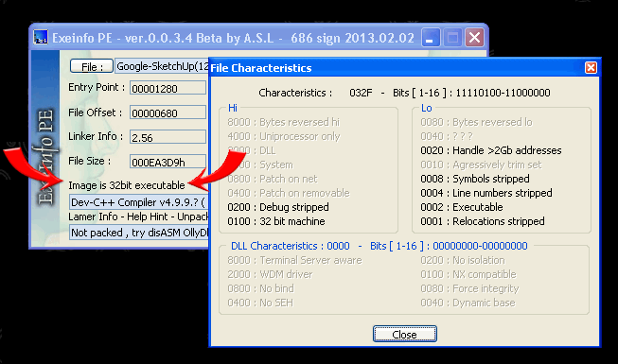Close the File Characteristics dialog with Close button
This screenshot has height=364, width=618.
click(x=405, y=334)
